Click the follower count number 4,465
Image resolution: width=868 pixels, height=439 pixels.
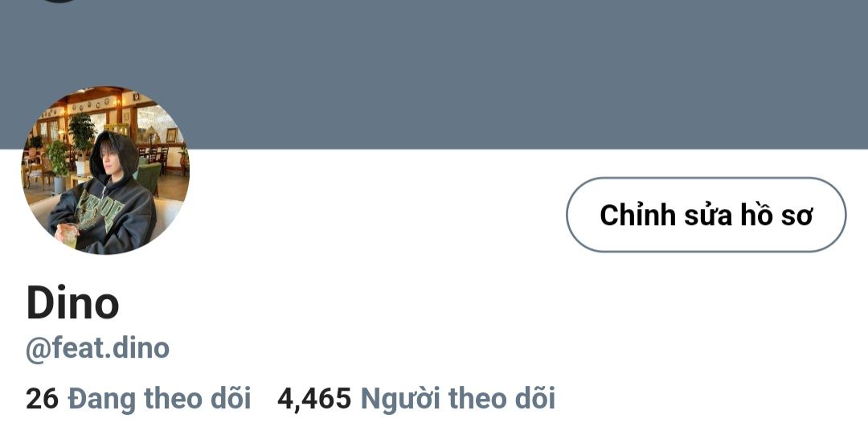314,399
